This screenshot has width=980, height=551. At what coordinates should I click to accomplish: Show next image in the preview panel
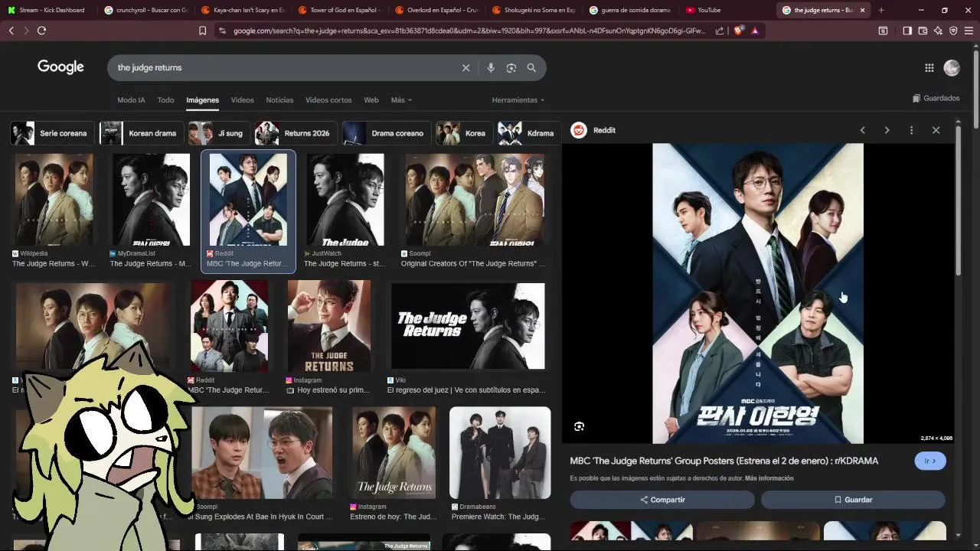887,130
